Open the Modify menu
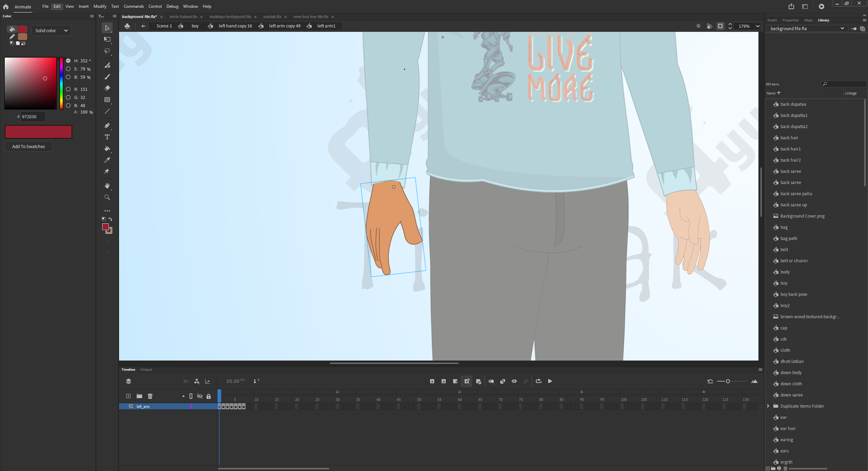Screen dimensions: 868x471 click(100, 7)
